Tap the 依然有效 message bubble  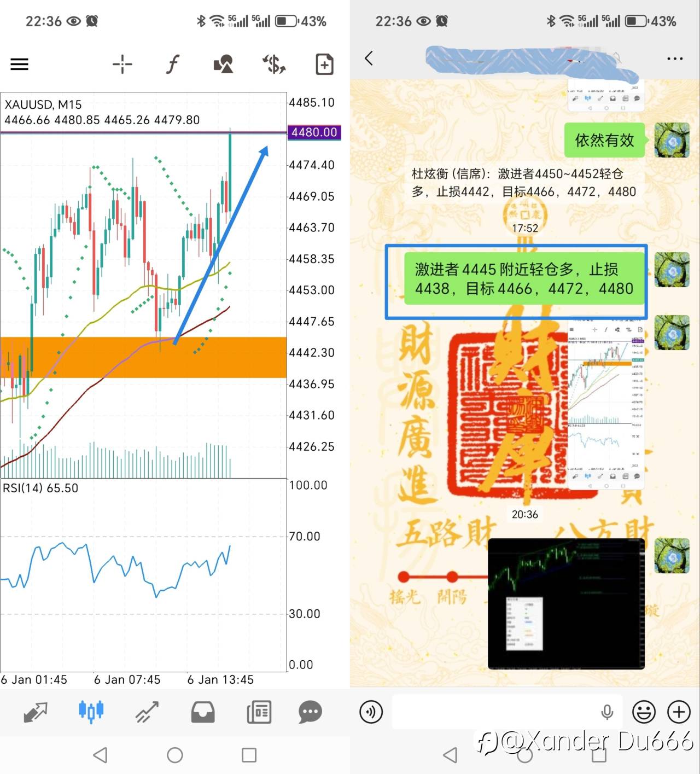click(x=605, y=141)
